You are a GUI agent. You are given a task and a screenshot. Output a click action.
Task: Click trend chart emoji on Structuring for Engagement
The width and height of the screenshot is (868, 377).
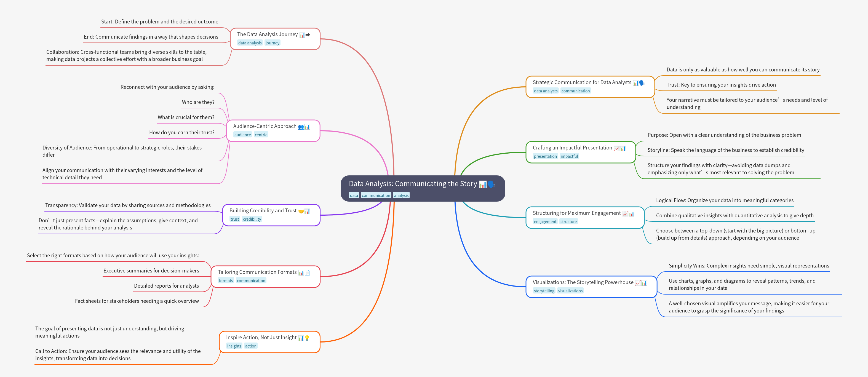coord(625,214)
